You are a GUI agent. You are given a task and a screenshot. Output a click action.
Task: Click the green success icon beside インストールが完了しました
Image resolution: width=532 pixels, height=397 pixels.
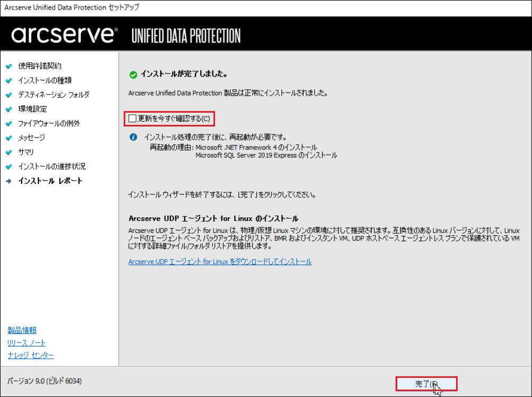[x=133, y=75]
